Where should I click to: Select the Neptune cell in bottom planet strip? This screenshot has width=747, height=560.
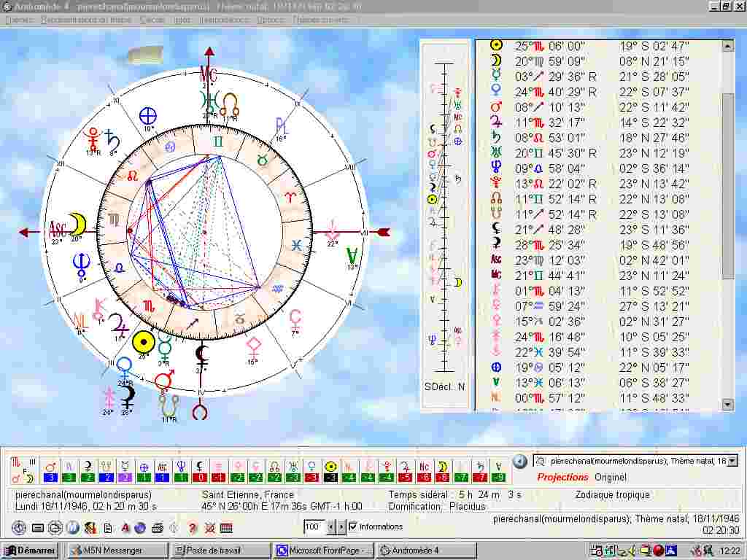(x=181, y=471)
